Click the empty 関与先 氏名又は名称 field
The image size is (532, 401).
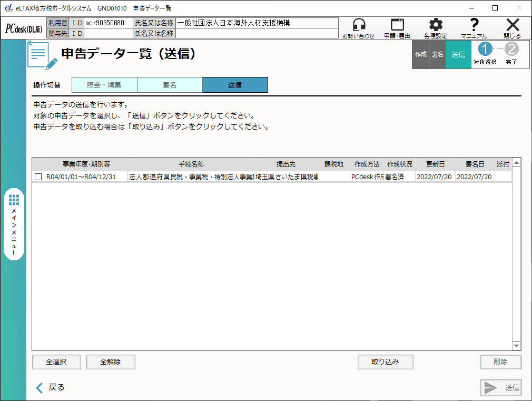(257, 34)
